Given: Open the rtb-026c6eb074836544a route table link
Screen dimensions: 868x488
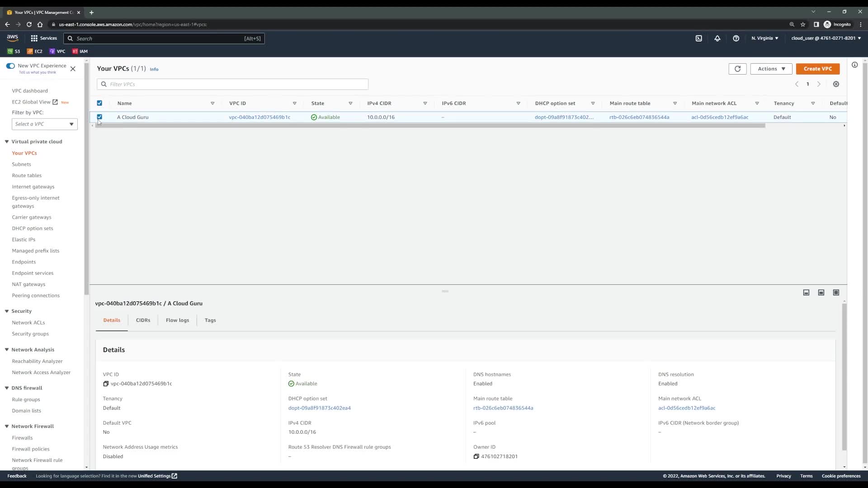Looking at the screenshot, I should pyautogui.click(x=639, y=117).
